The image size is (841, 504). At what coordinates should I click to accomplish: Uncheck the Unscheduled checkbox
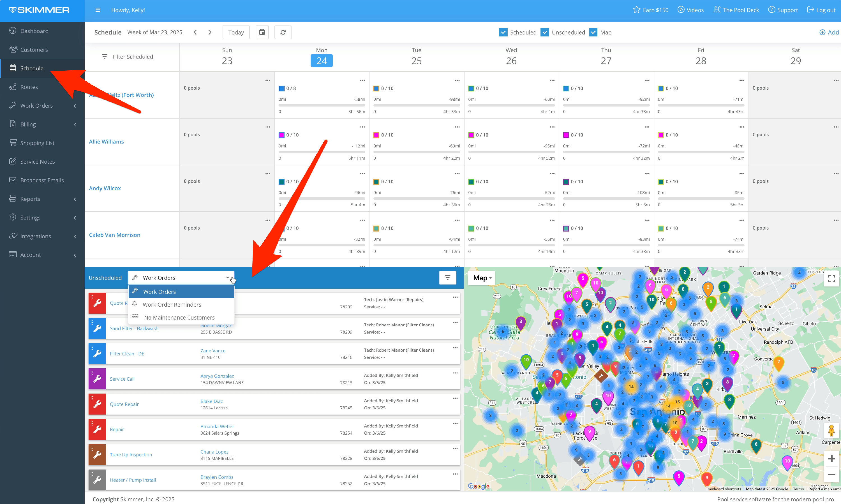pos(544,32)
